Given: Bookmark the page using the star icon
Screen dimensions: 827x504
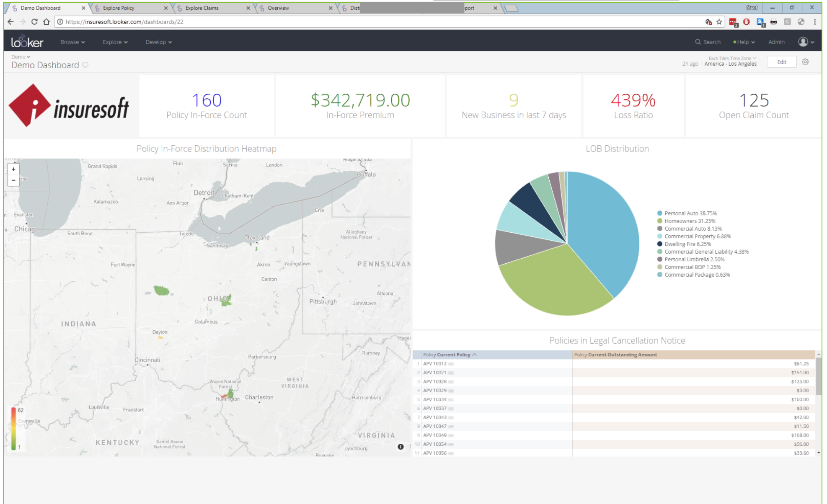Looking at the screenshot, I should pos(719,21).
